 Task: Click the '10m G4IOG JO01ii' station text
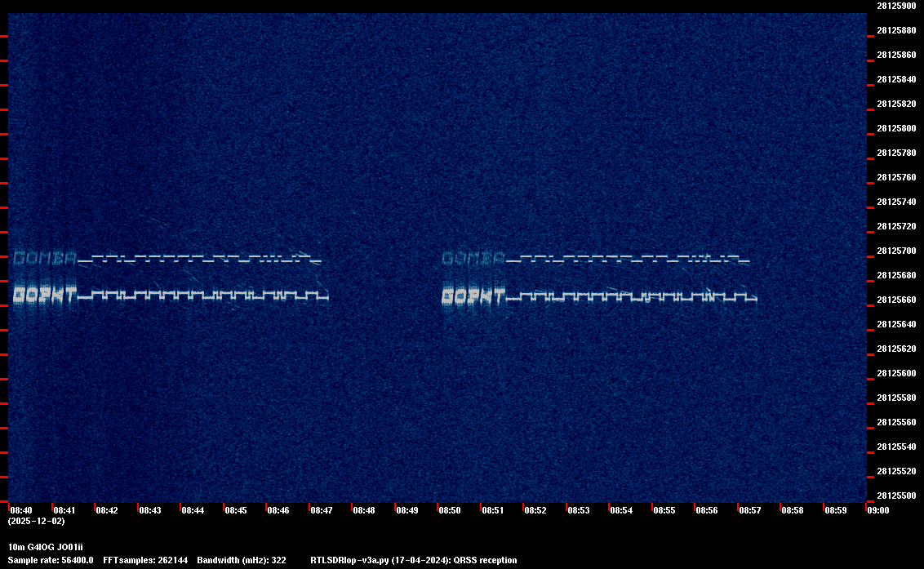pyautogui.click(x=46, y=547)
